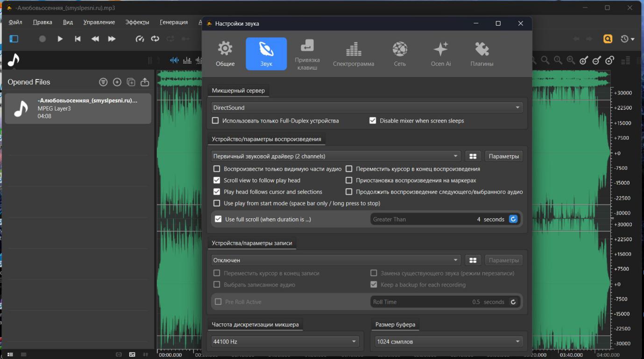Uncheck 'Disable mixer when screen sleeps'
This screenshot has width=644, height=359.
point(373,121)
